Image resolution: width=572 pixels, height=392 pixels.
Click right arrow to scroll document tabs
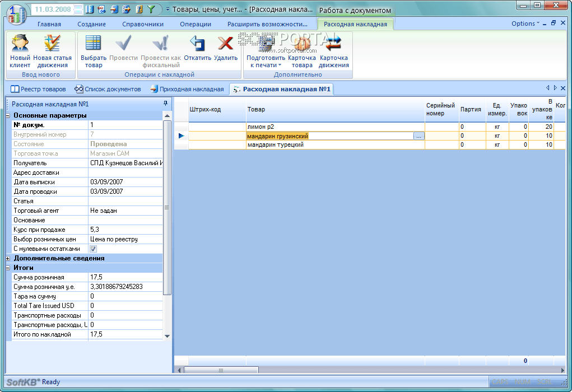click(x=555, y=88)
